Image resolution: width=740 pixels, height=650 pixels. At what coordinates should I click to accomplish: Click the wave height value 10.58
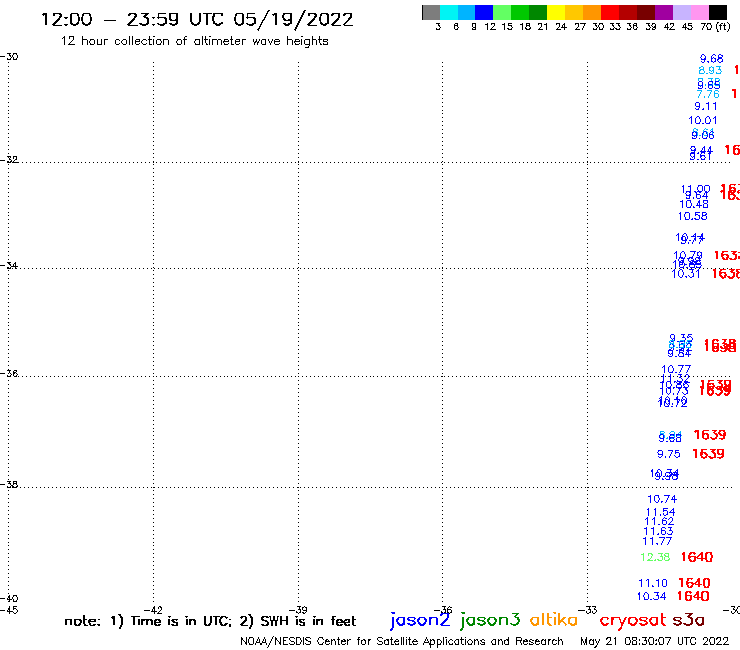[x=693, y=216]
